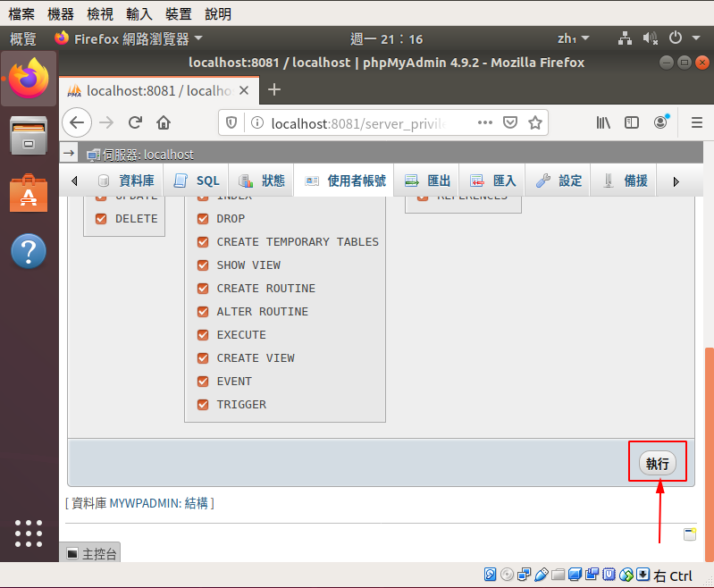714x588 pixels.
Task: Open the 設定 tab
Action: point(559,181)
